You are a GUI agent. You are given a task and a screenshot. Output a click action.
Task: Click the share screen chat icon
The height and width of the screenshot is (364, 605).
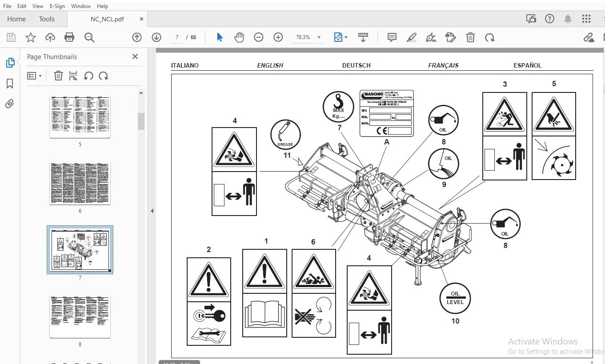point(531,19)
